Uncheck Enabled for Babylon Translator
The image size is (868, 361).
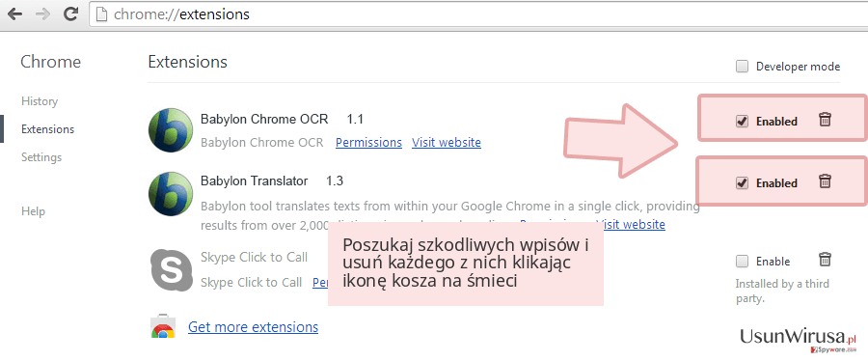pyautogui.click(x=742, y=182)
